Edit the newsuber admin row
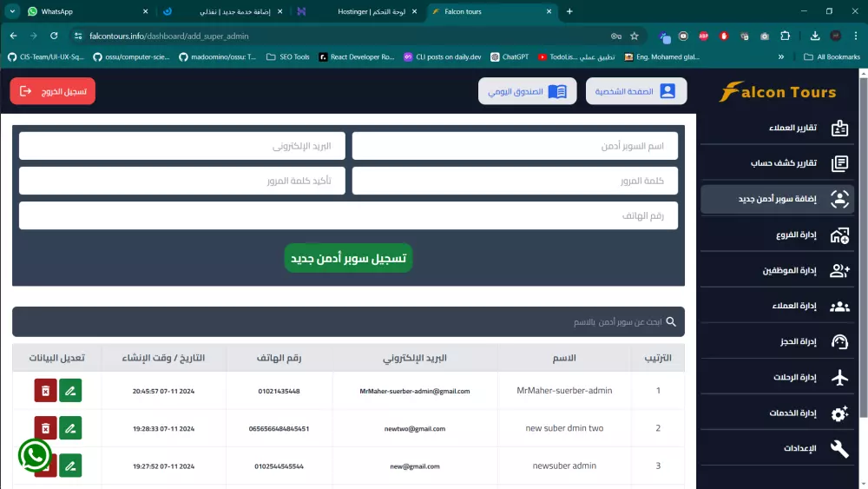Screen dimensions: 868x489 click(x=70, y=466)
